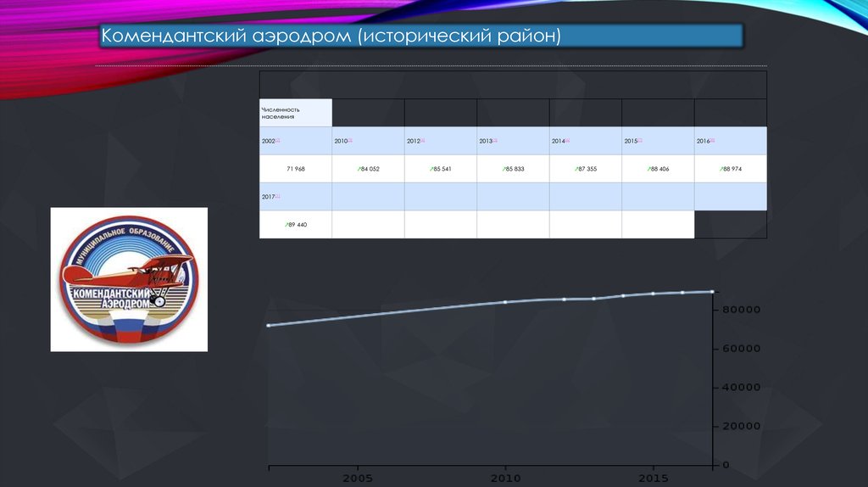
Task: Click the population value '85 833'
Action: (515, 169)
